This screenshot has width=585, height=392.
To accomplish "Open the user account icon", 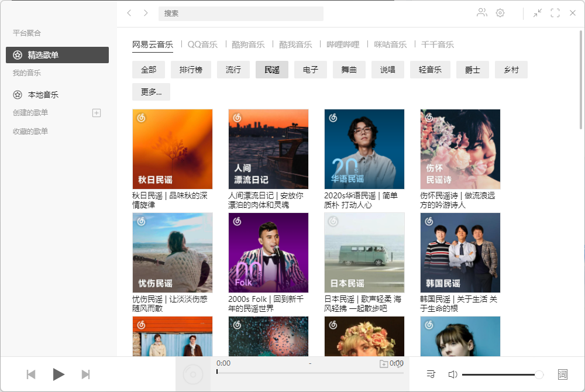I will (x=482, y=13).
